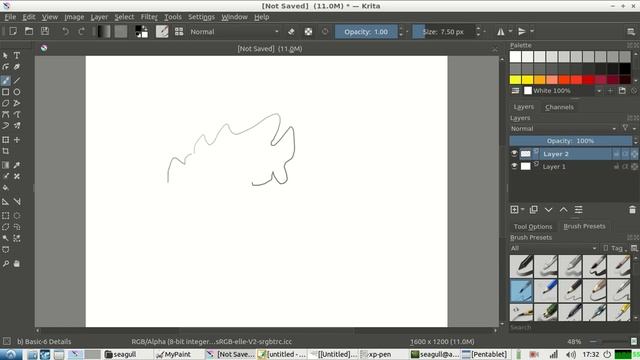Select the Elliptical Selection tool

[x=17, y=216]
